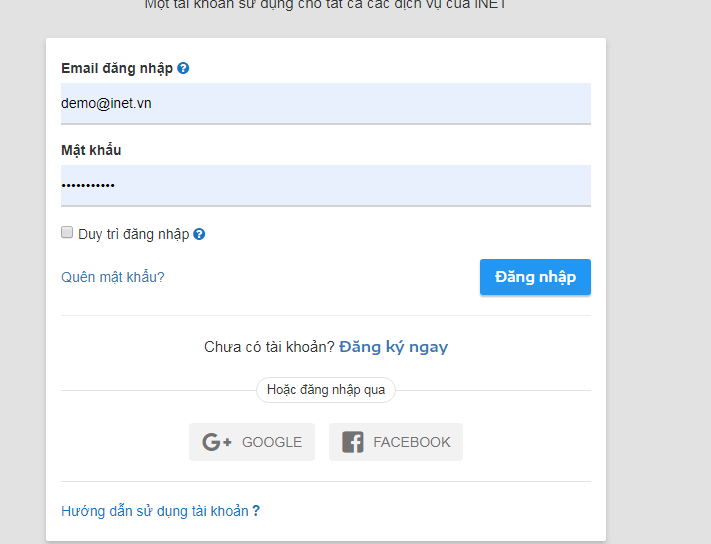Sign in via the FACEBOOK text label
Screen dimensions: 711x544
click(412, 442)
